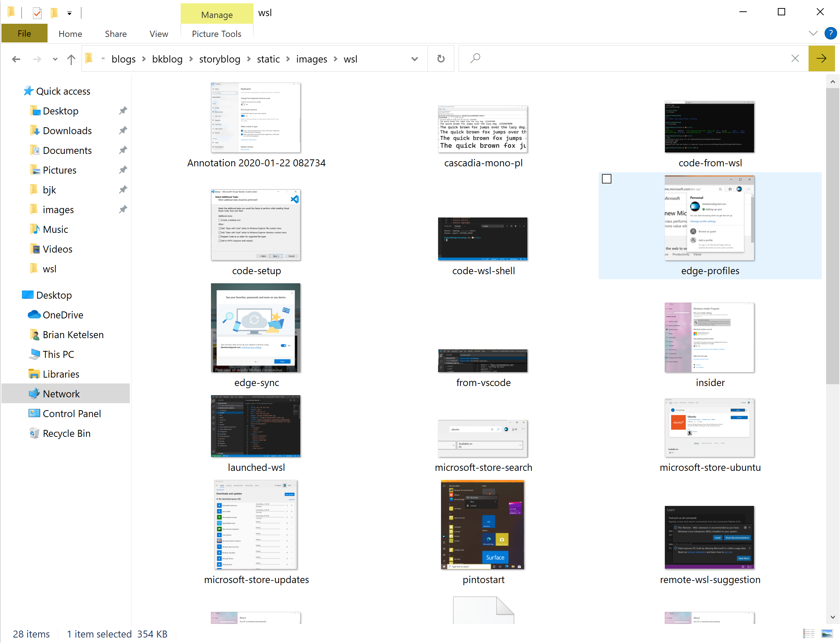This screenshot has width=840, height=643.
Task: Collapse the ribbon with the chevron arrow
Action: tap(813, 33)
